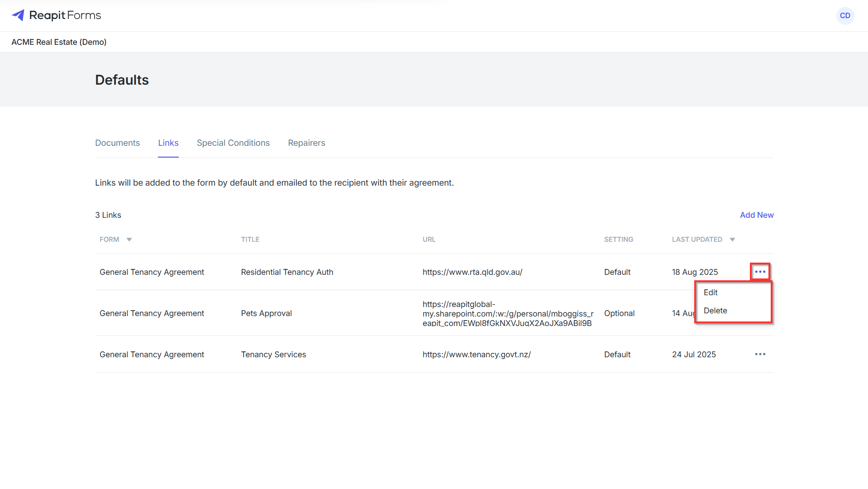Click the Optional setting of the Pets Approval row
Viewport: 868px width, 489px height.
click(619, 313)
